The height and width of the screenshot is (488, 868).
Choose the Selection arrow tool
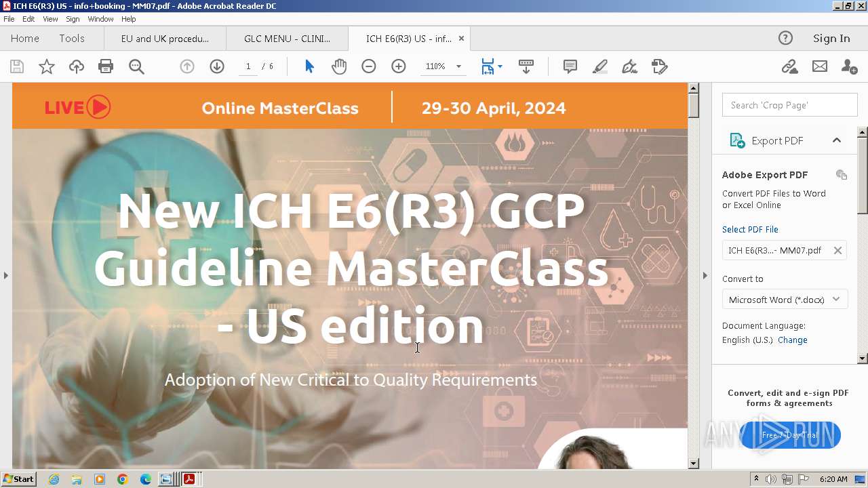tap(310, 66)
